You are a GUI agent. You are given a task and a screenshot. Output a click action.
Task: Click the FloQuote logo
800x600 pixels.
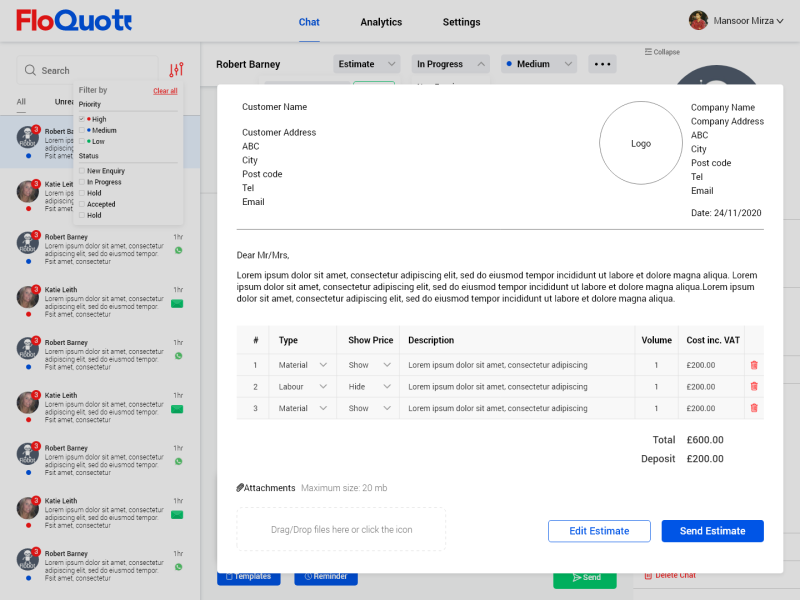[74, 20]
